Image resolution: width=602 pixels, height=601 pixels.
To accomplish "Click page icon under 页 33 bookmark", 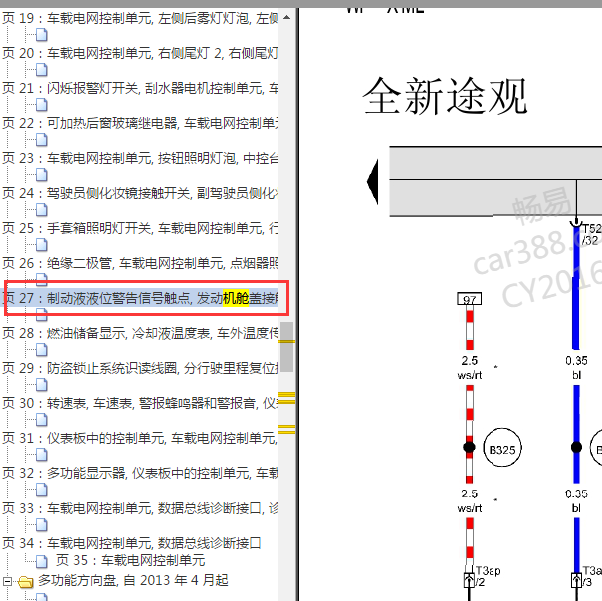I will (x=41, y=525).
